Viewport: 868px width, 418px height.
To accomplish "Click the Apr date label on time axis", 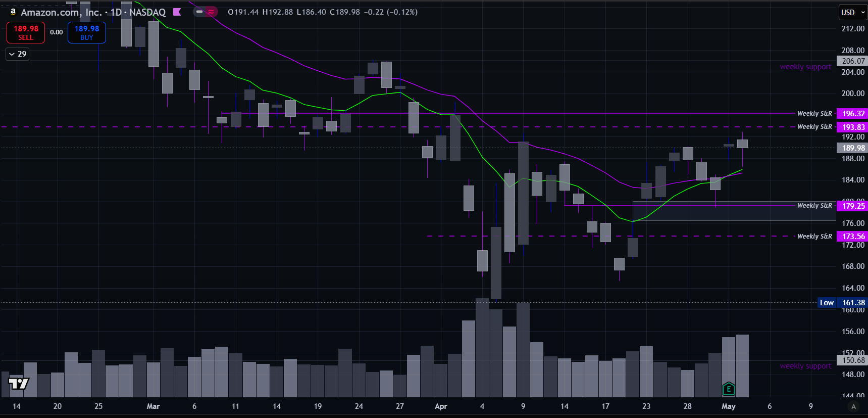I will coord(441,406).
